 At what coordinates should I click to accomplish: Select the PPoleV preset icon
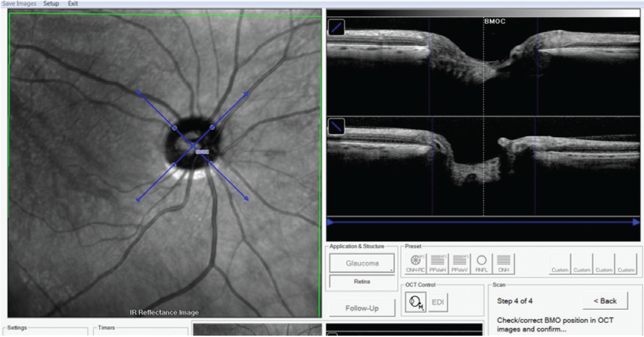[460, 263]
